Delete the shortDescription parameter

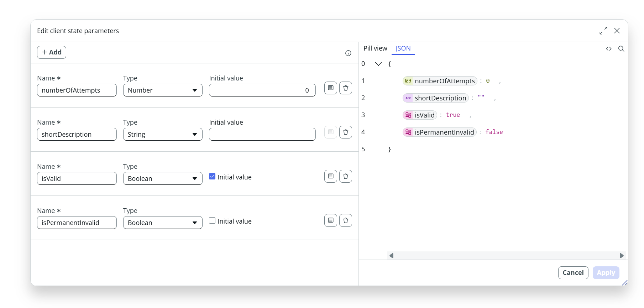click(x=345, y=132)
